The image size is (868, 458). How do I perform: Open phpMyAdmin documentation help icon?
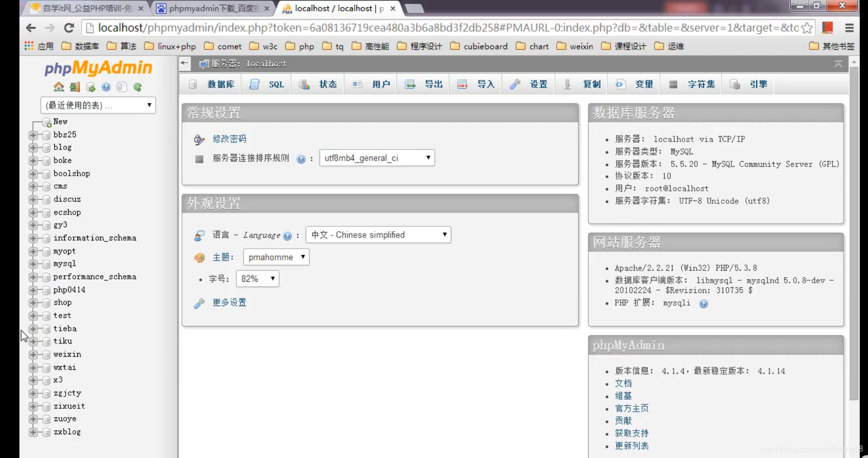pyautogui.click(x=106, y=87)
